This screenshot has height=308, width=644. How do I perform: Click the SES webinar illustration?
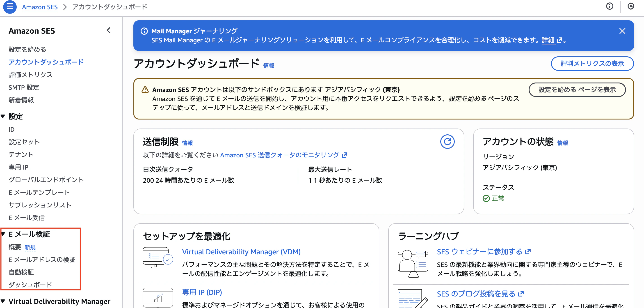[x=413, y=263]
